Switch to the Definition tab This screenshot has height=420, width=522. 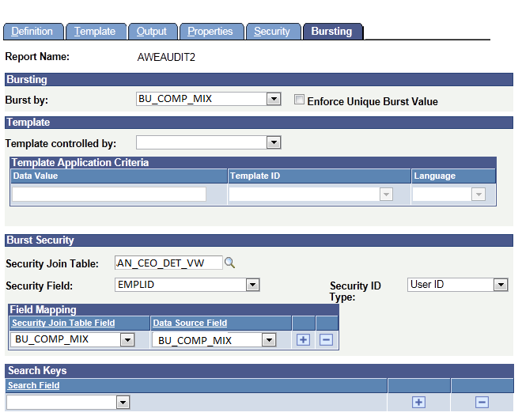point(32,32)
